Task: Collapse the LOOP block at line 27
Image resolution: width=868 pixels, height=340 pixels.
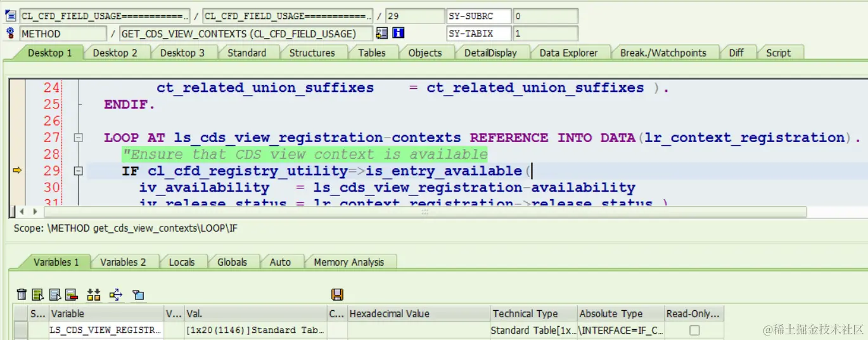Action: coord(79,138)
